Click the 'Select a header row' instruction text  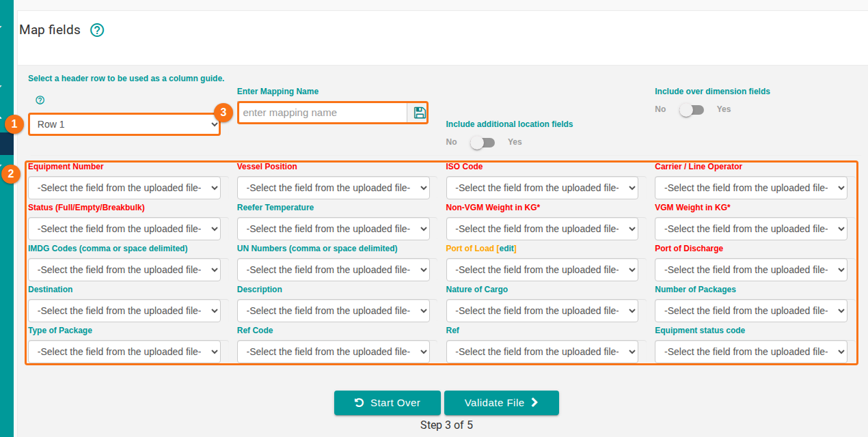126,79
